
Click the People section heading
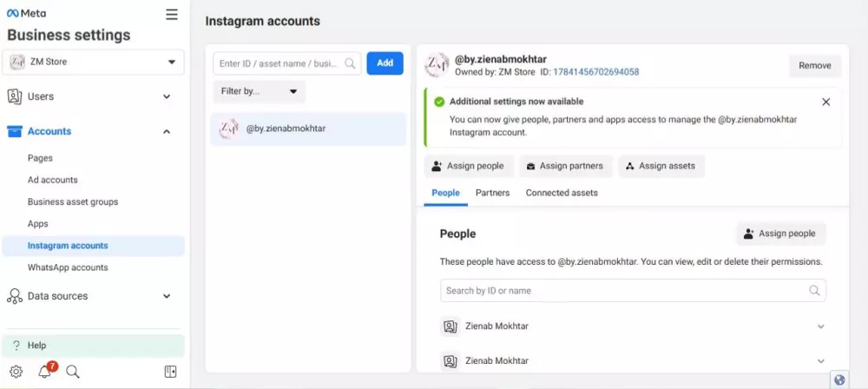[457, 234]
